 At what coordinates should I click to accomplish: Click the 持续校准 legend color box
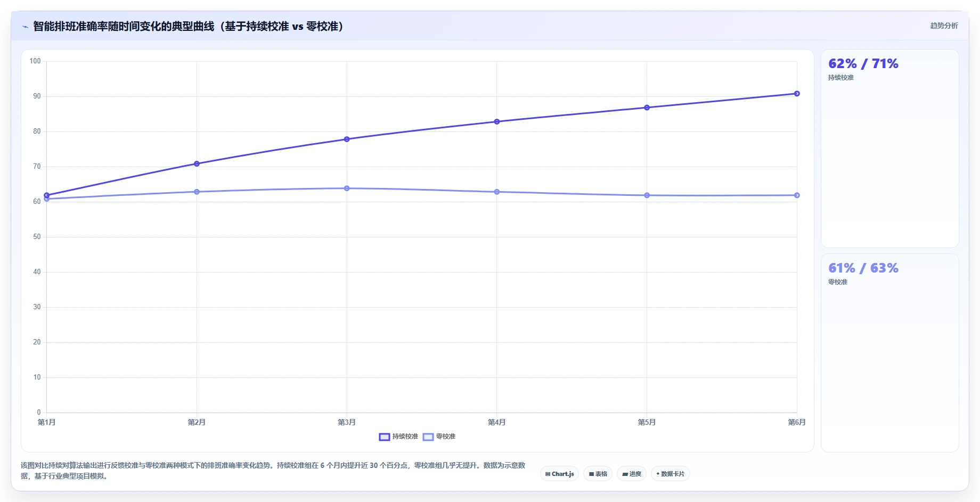[385, 437]
